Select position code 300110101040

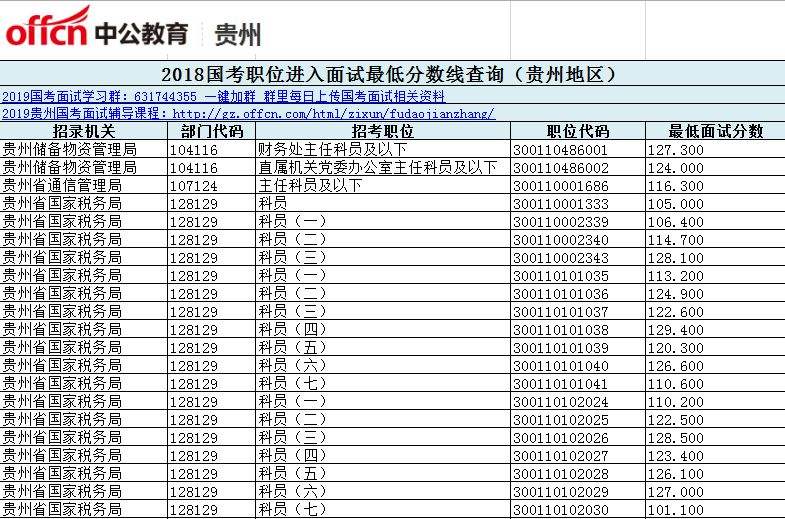pyautogui.click(x=578, y=365)
